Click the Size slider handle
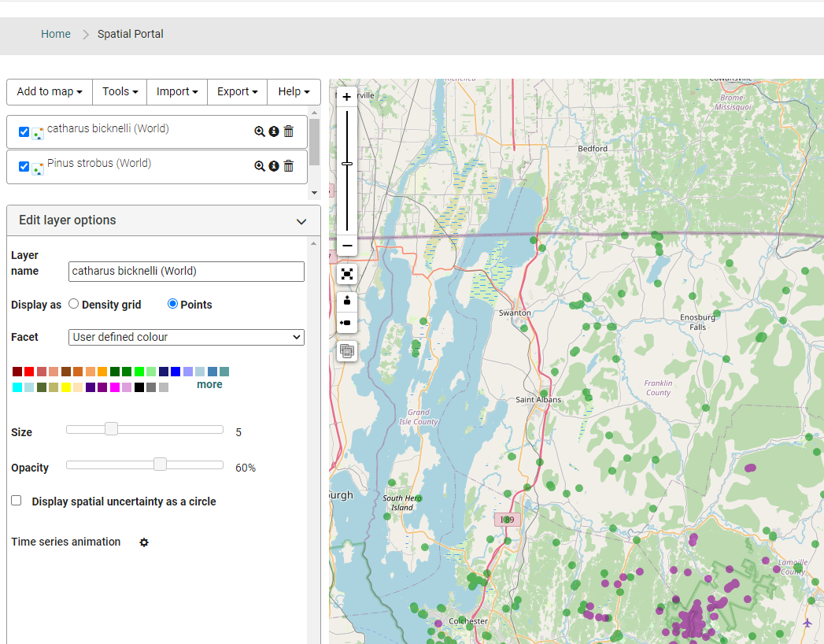This screenshot has width=824, height=644. pos(111,429)
